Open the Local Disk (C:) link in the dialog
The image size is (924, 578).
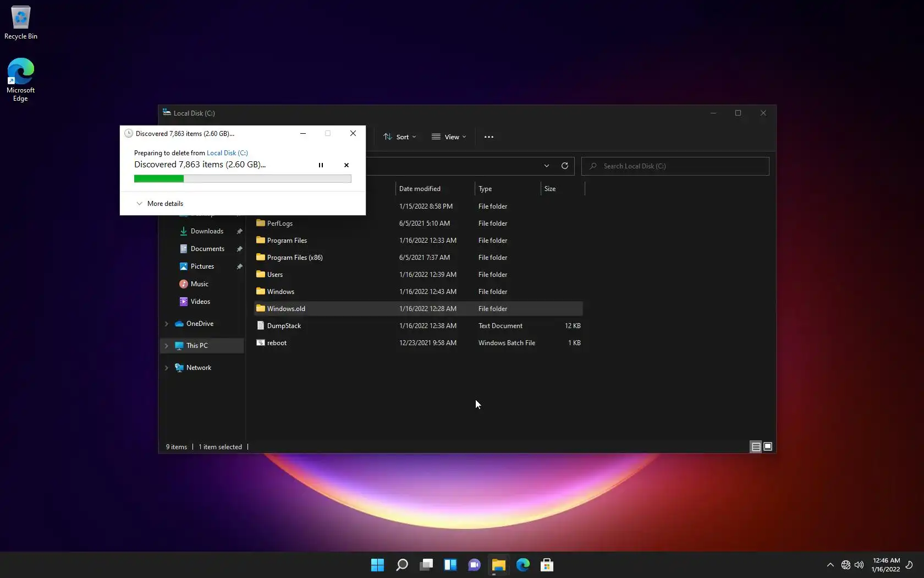[227, 153]
